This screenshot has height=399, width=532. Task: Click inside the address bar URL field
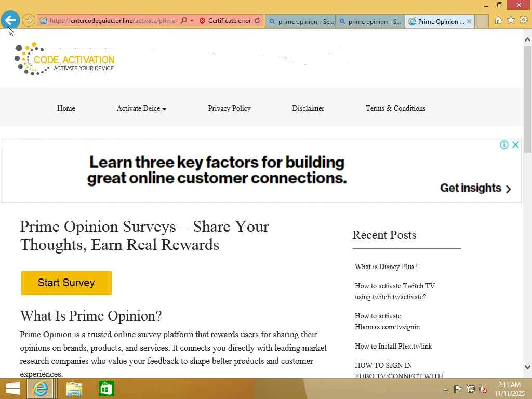pyautogui.click(x=113, y=21)
